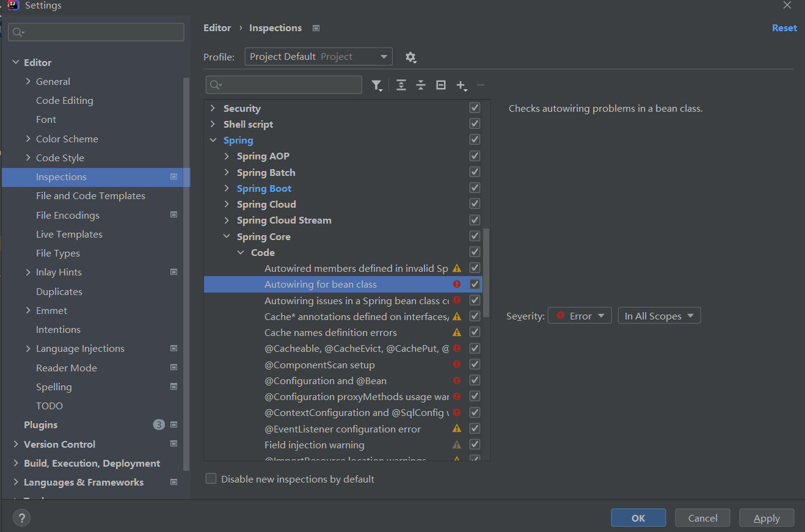Viewport: 805px width, 532px height.
Task: Open File and Code Templates page
Action: [x=90, y=195]
